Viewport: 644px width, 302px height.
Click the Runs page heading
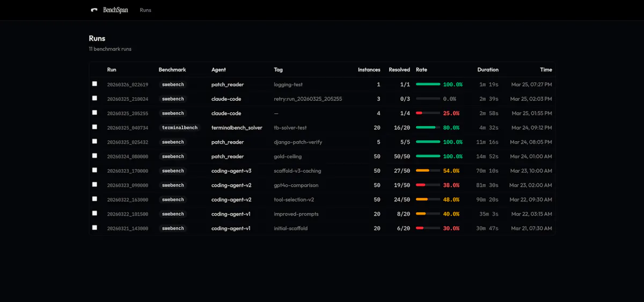click(97, 39)
